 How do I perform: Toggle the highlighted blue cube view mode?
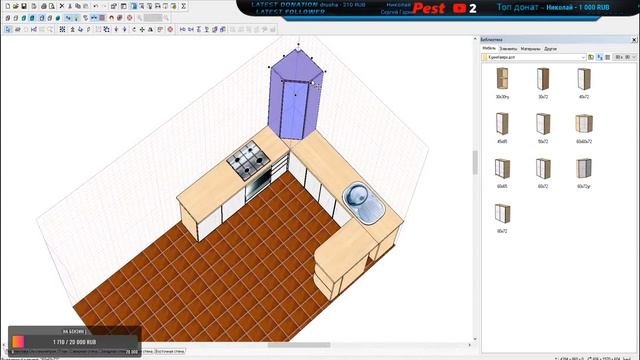coord(42,18)
